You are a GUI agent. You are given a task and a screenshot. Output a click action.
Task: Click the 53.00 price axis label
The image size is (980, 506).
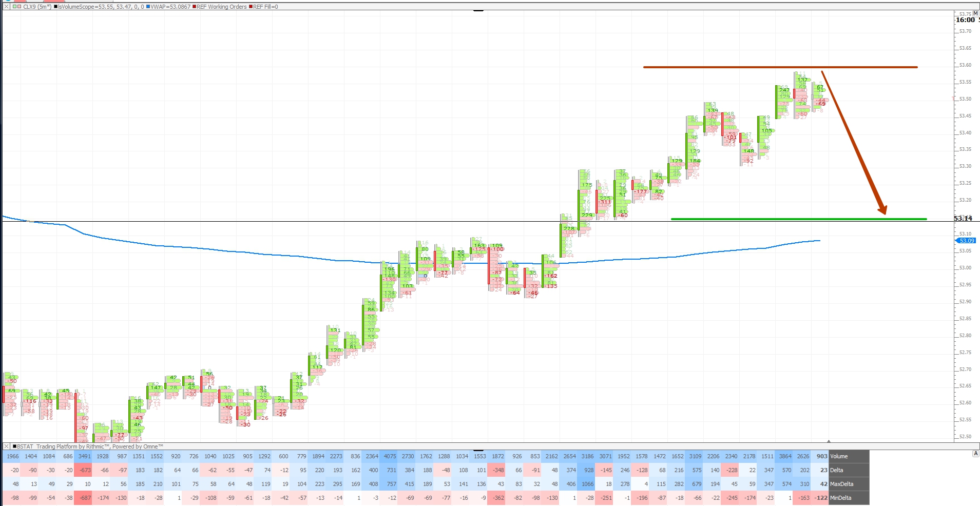965,268
